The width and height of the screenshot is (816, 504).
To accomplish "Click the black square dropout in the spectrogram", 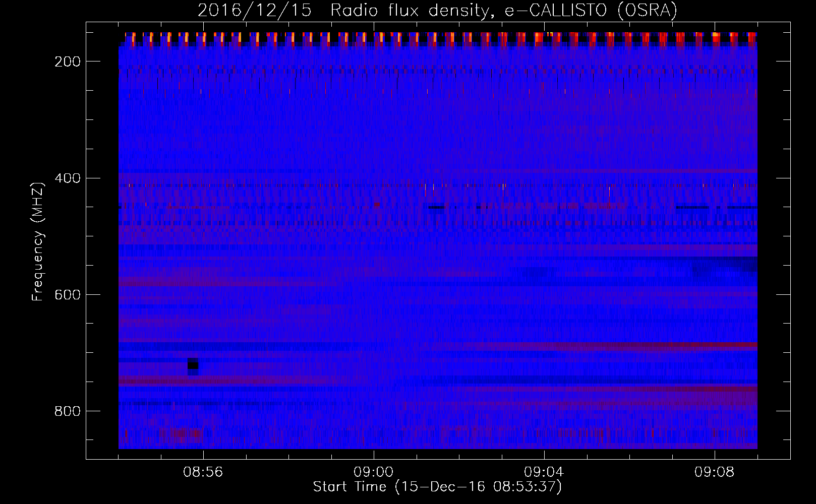I will coord(193,366).
